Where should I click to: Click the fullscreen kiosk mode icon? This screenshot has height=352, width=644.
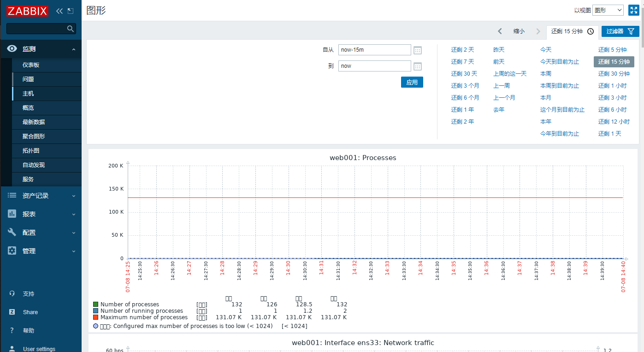tap(634, 10)
